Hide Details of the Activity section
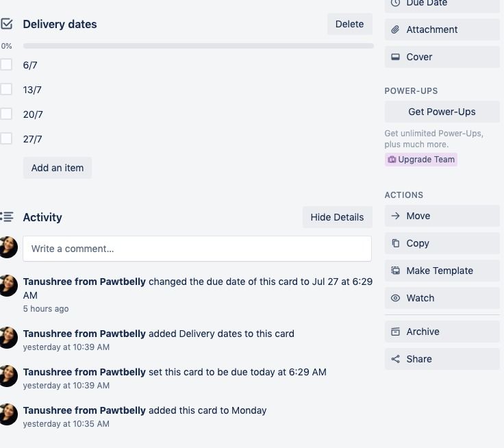Screen dimensions: 504x448 tap(337, 217)
